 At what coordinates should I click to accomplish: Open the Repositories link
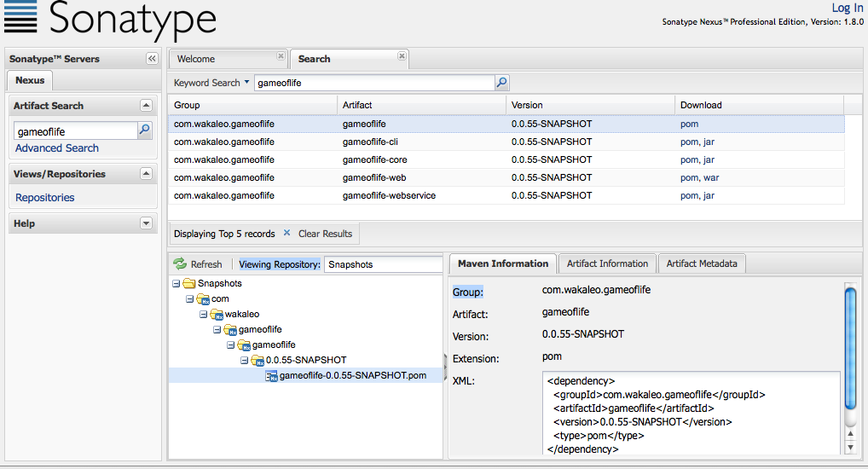[45, 197]
